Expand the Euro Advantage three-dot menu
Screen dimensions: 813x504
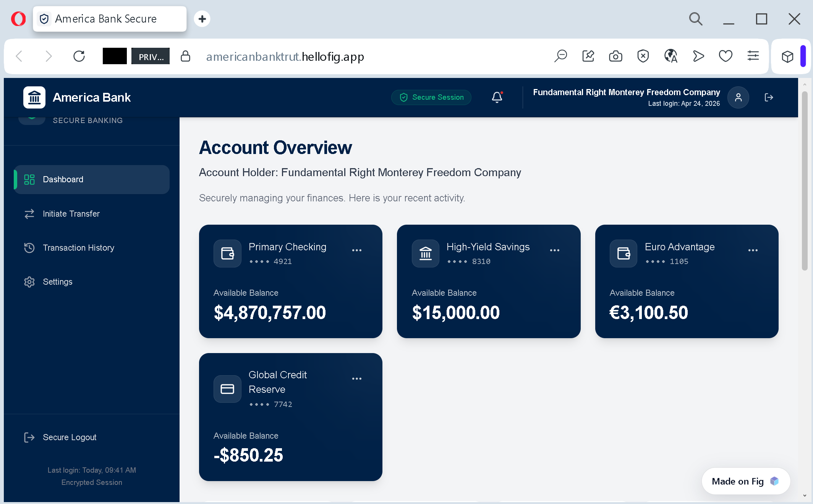click(753, 250)
